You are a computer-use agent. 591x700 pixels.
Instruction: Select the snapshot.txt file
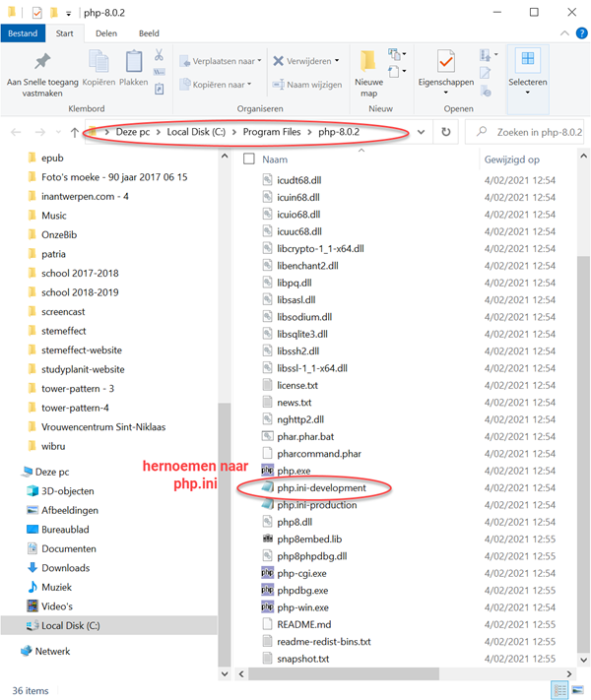302,659
